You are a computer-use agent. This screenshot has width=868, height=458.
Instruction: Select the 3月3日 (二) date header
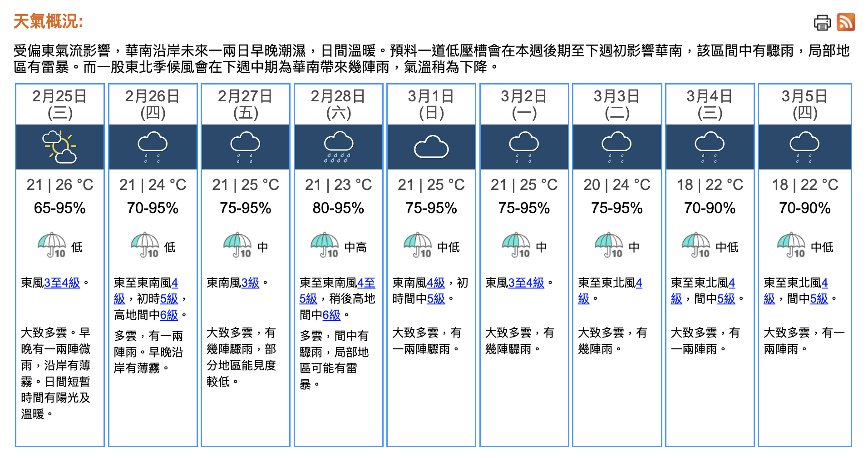tap(617, 105)
